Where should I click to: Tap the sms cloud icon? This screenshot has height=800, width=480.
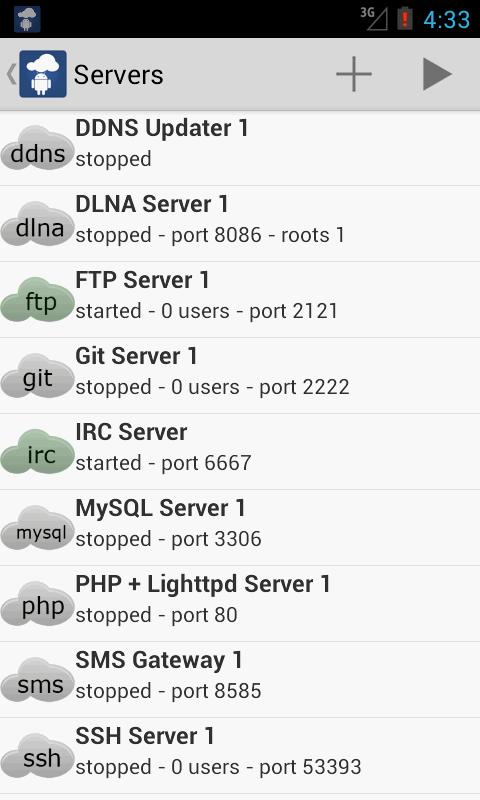(x=38, y=680)
